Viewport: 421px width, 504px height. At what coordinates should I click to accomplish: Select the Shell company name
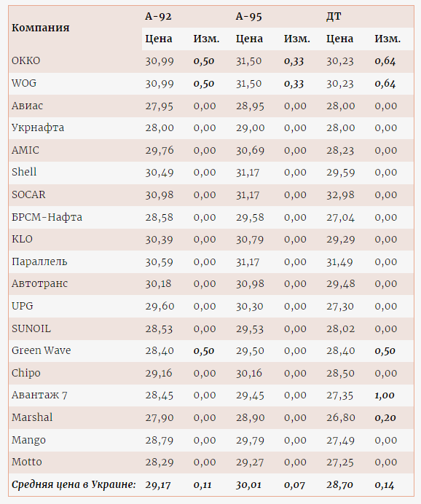click(x=24, y=172)
